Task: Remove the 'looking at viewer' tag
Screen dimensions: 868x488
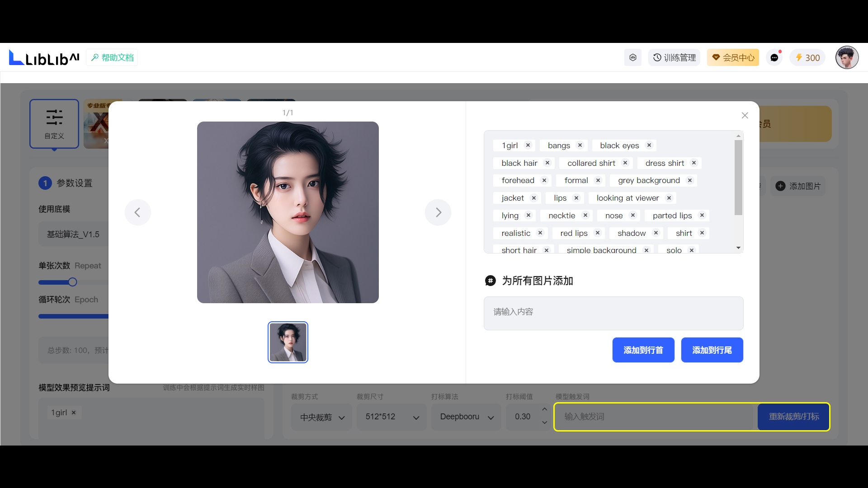Action: [669, 198]
